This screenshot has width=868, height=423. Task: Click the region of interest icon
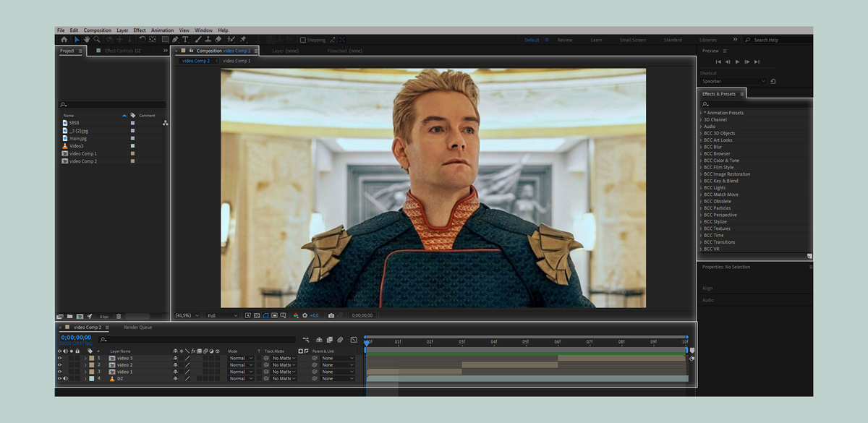pos(274,315)
